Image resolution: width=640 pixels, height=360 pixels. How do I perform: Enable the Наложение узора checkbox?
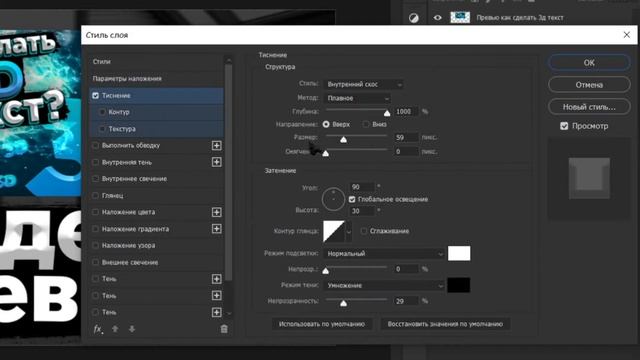point(96,245)
